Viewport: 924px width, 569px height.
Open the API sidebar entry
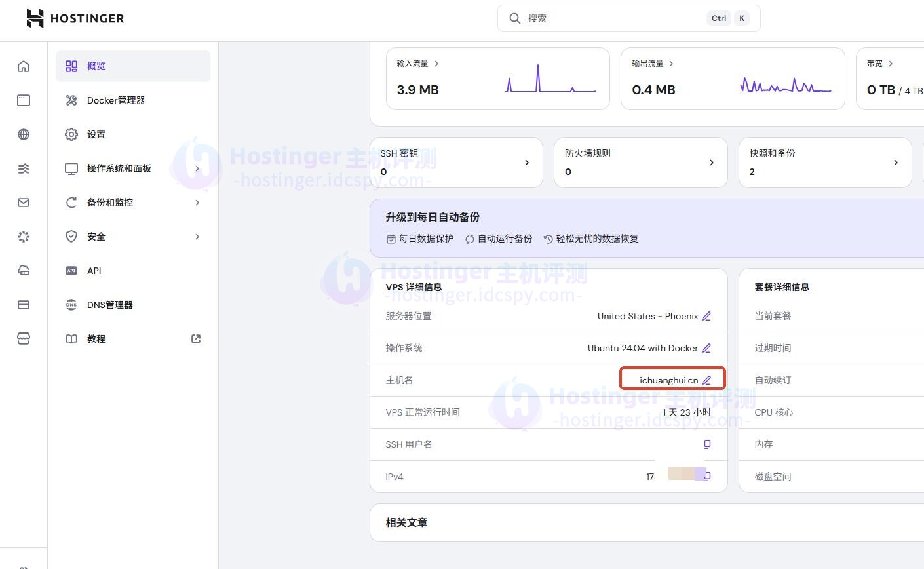(94, 270)
